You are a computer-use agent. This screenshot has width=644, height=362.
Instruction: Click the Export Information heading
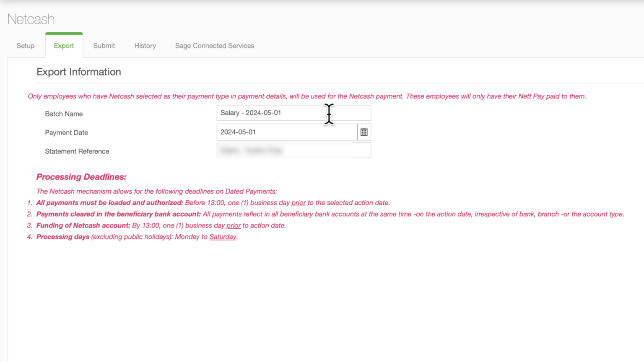coord(78,72)
